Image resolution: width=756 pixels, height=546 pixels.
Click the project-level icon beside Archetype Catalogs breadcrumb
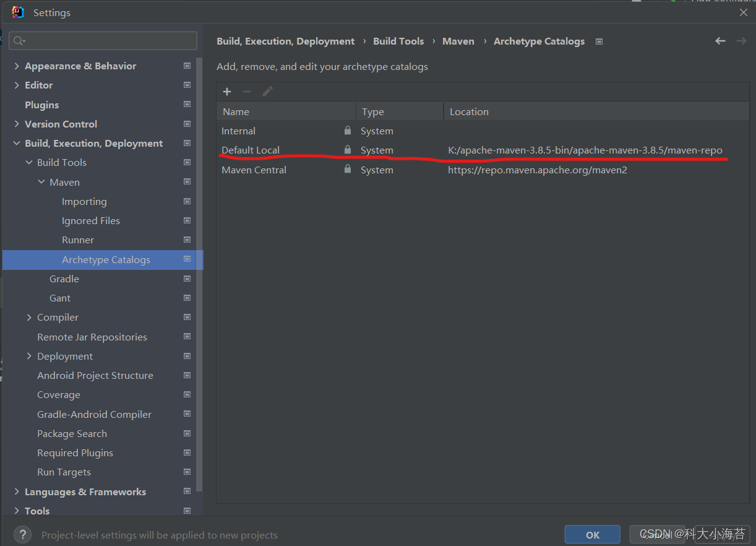click(599, 41)
